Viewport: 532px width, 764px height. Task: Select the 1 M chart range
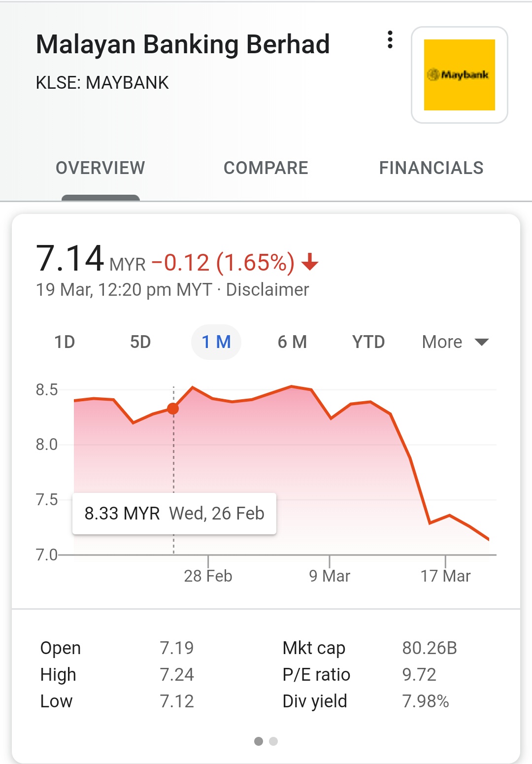pos(216,342)
